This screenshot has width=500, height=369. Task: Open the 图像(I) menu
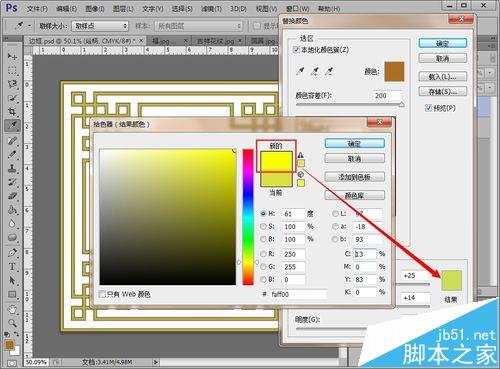tap(95, 9)
